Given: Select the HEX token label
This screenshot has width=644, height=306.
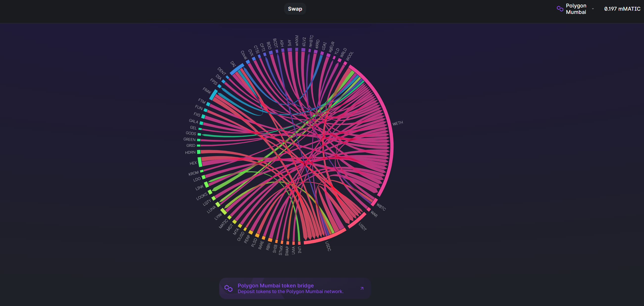Looking at the screenshot, I should click(193, 163).
